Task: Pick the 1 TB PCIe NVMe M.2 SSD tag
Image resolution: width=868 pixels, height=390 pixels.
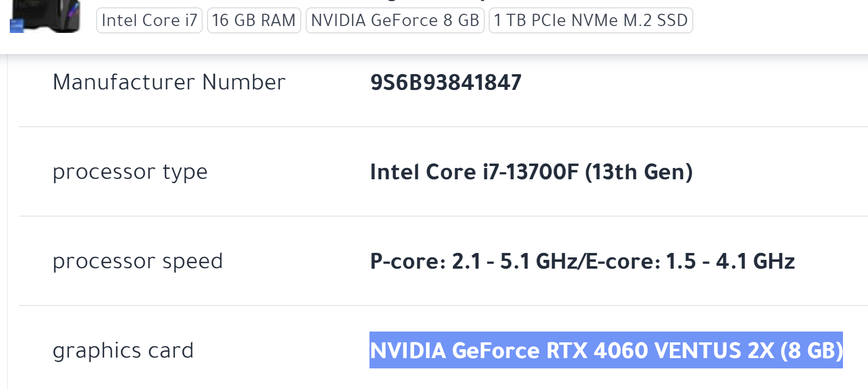Action: (x=591, y=21)
